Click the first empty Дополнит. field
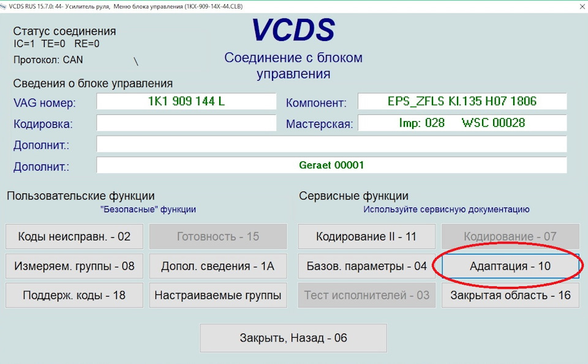588x364 pixels. (331, 144)
